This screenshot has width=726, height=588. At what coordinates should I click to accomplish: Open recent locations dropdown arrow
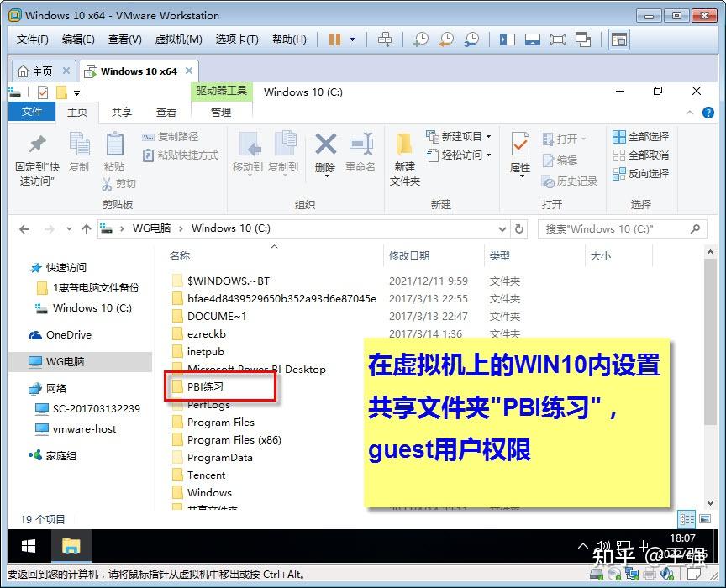click(69, 228)
